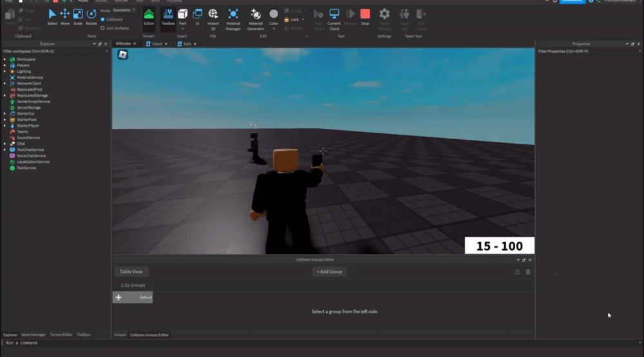Open the UI editor button
644x357 pixels.
[x=198, y=17]
